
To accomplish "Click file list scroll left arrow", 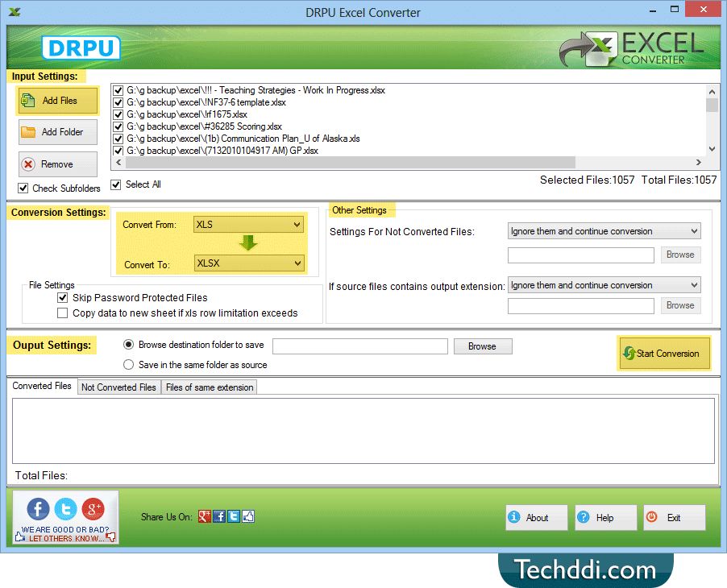I will pos(118,162).
